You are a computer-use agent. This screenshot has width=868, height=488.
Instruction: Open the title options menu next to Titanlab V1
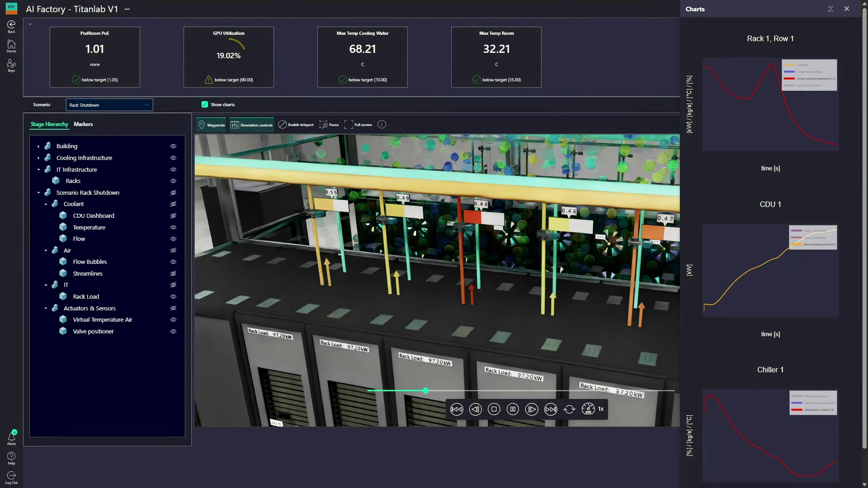[x=127, y=9]
